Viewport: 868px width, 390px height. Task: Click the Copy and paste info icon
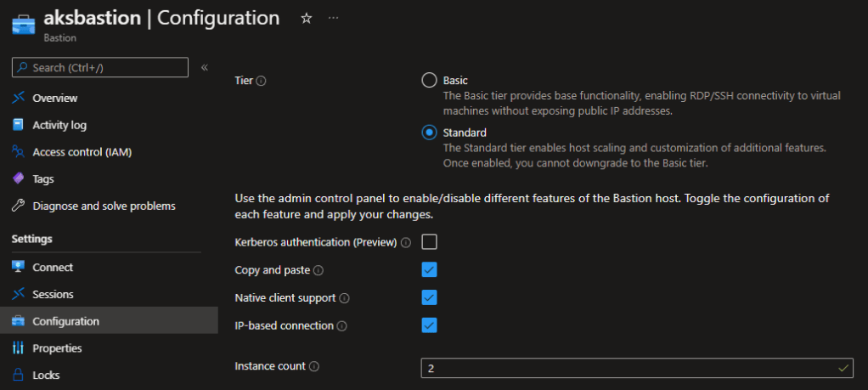[x=318, y=270]
